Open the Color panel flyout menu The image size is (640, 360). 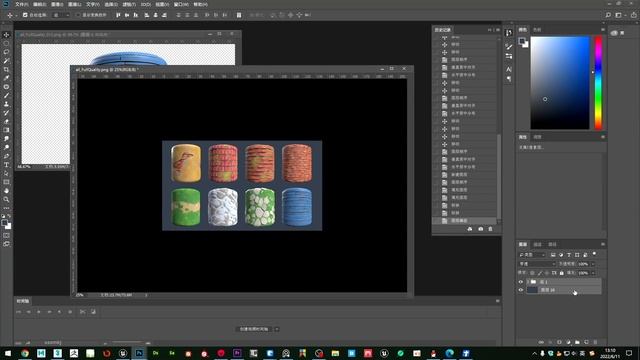pos(603,29)
